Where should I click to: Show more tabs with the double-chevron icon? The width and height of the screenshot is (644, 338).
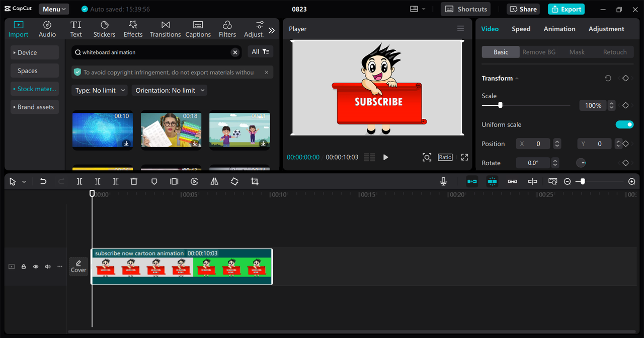272,30
